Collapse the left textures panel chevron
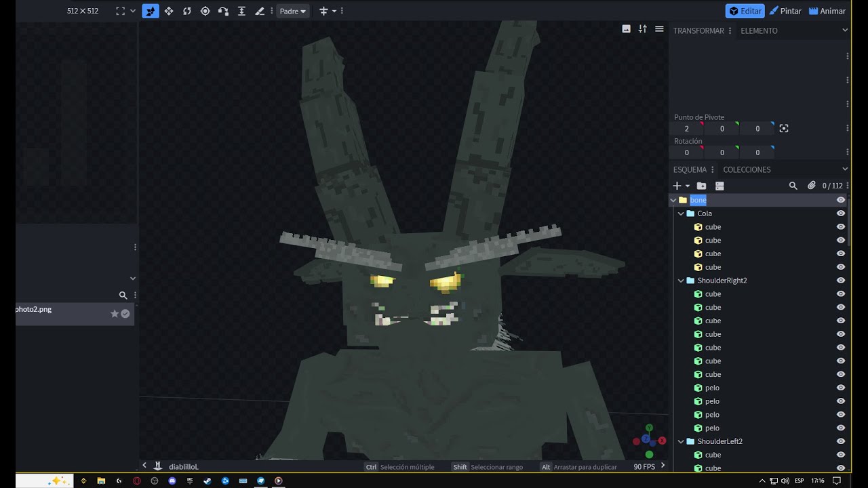The image size is (868, 488). [x=133, y=279]
